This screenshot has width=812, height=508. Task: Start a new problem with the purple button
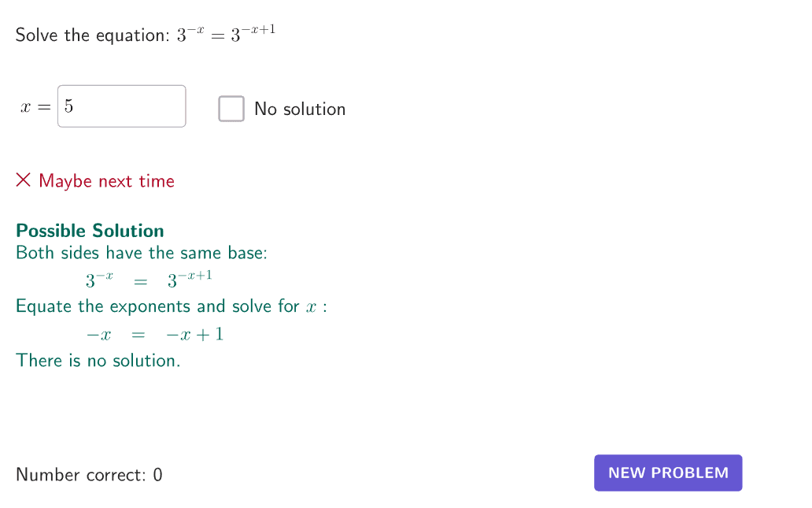point(667,473)
